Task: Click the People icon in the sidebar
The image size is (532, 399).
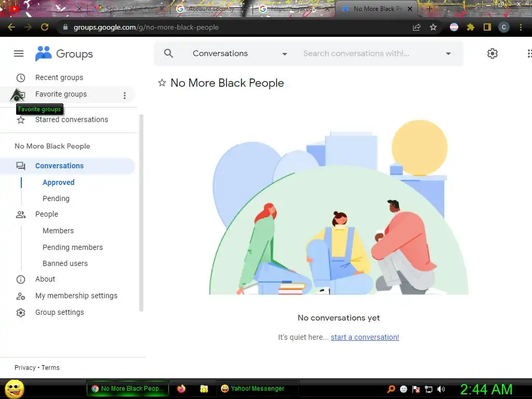Action: [21, 215]
